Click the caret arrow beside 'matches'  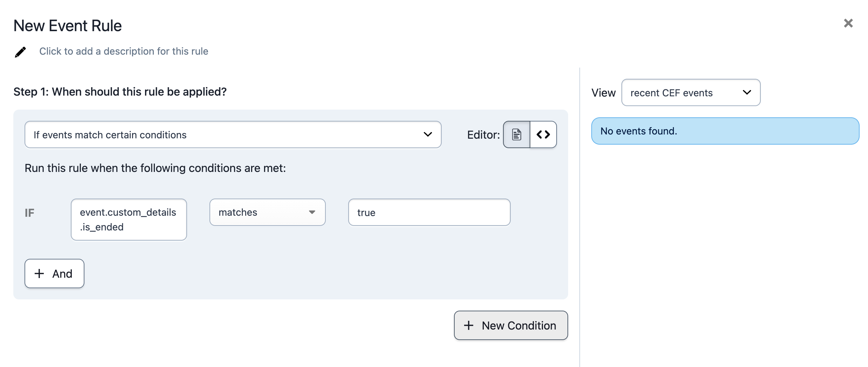pyautogui.click(x=312, y=213)
